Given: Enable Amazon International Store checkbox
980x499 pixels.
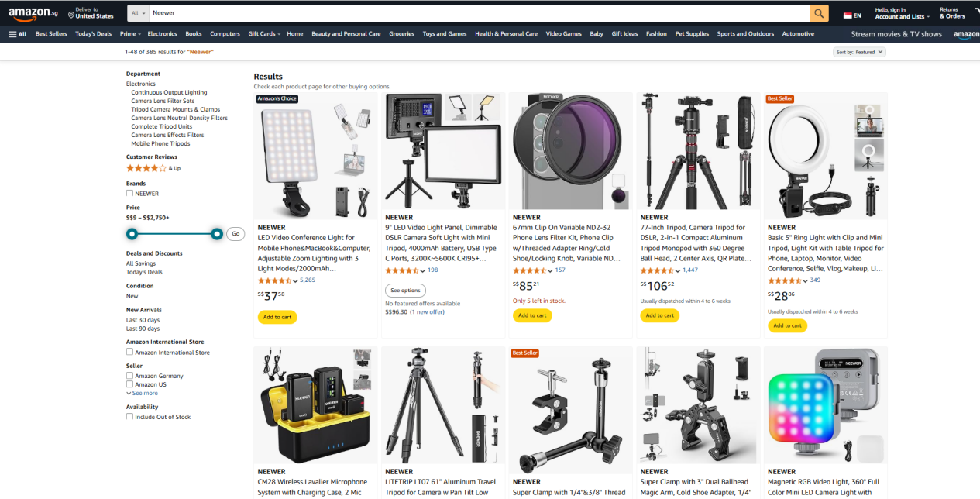Looking at the screenshot, I should pyautogui.click(x=129, y=353).
